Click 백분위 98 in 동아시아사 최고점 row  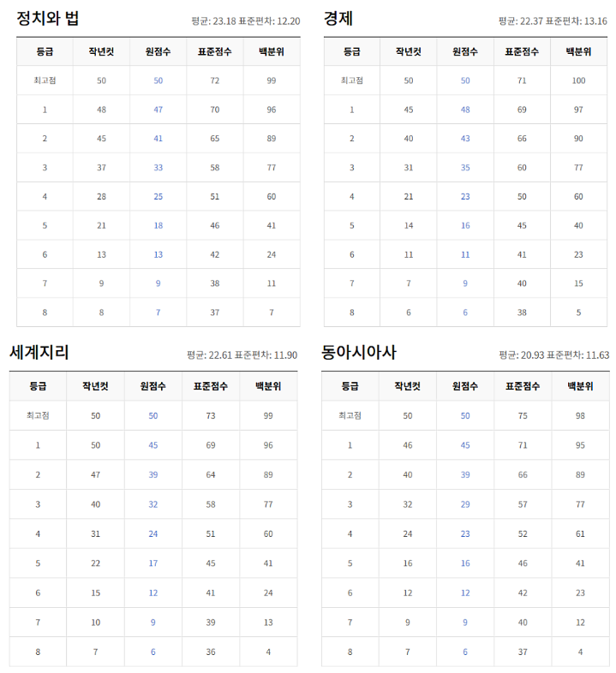[x=580, y=415]
